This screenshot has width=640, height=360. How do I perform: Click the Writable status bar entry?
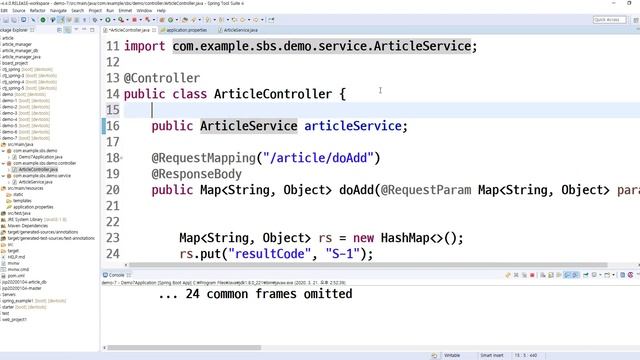coord(452,356)
